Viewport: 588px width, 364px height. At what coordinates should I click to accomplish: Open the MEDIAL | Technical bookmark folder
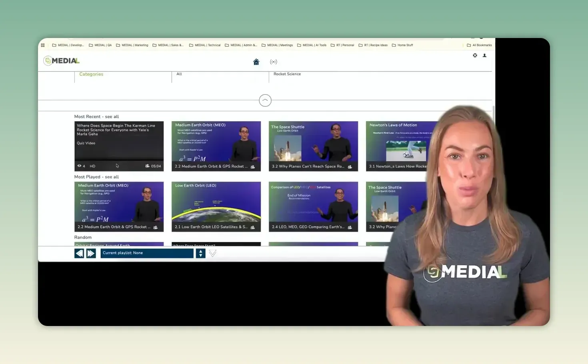click(205, 45)
